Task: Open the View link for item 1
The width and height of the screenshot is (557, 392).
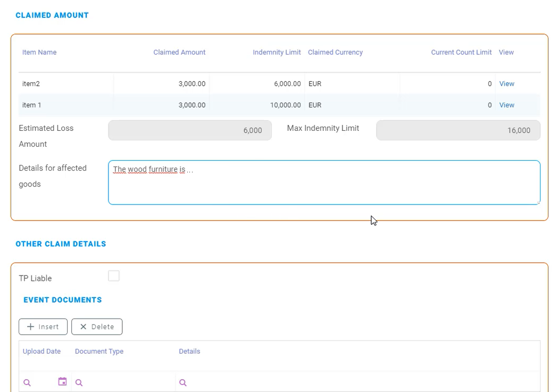Action: pyautogui.click(x=506, y=105)
